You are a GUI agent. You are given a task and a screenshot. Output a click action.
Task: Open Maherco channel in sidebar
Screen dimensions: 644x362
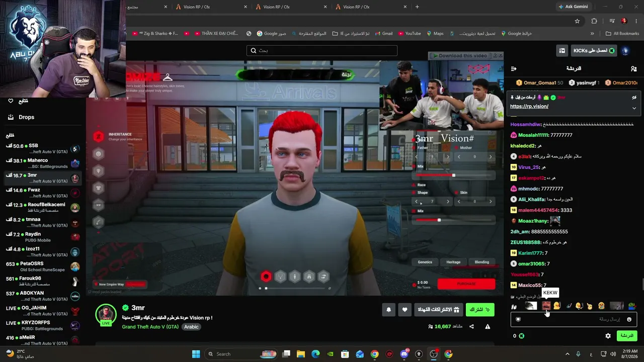42,163
